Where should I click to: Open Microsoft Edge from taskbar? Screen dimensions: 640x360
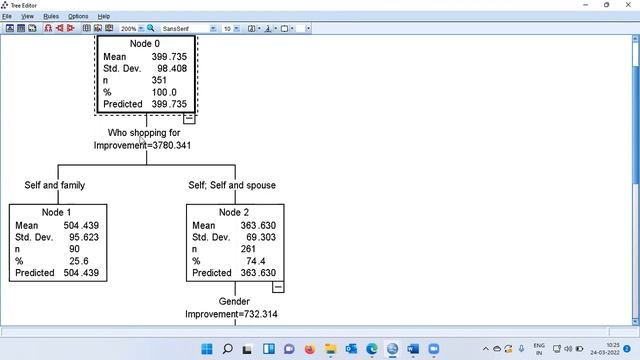(x=371, y=349)
